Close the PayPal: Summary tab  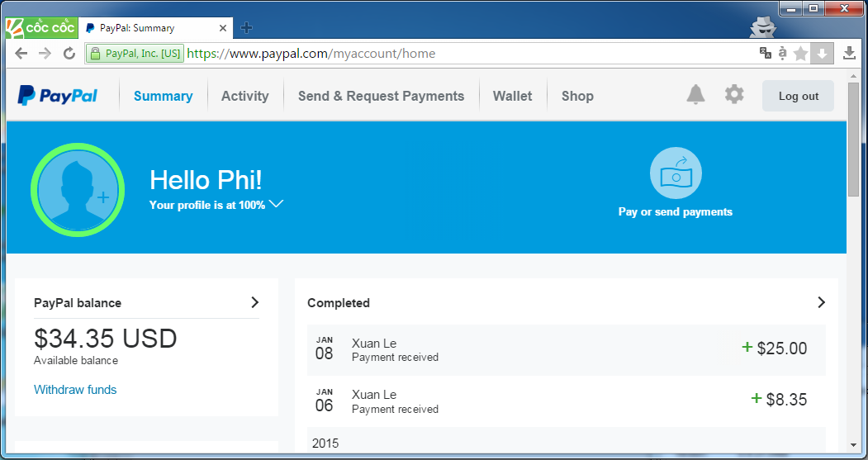pyautogui.click(x=223, y=28)
